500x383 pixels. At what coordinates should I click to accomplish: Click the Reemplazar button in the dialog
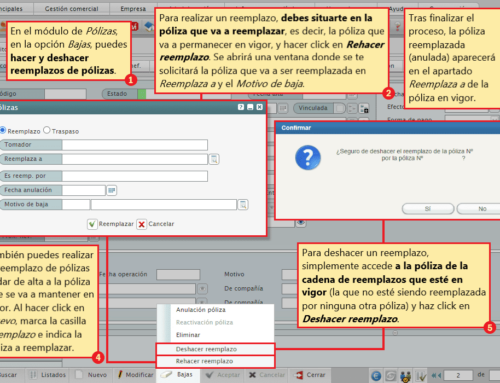pyautogui.click(x=110, y=224)
